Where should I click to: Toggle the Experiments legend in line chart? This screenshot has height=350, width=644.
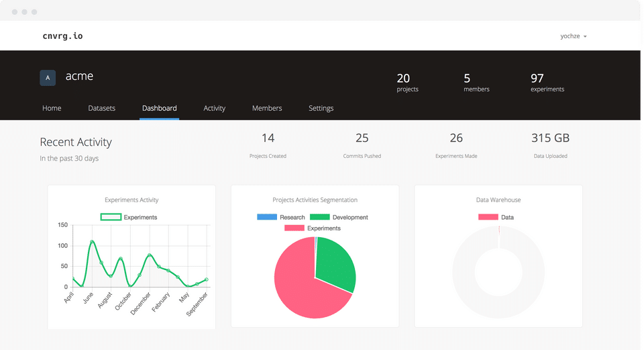[129, 217]
